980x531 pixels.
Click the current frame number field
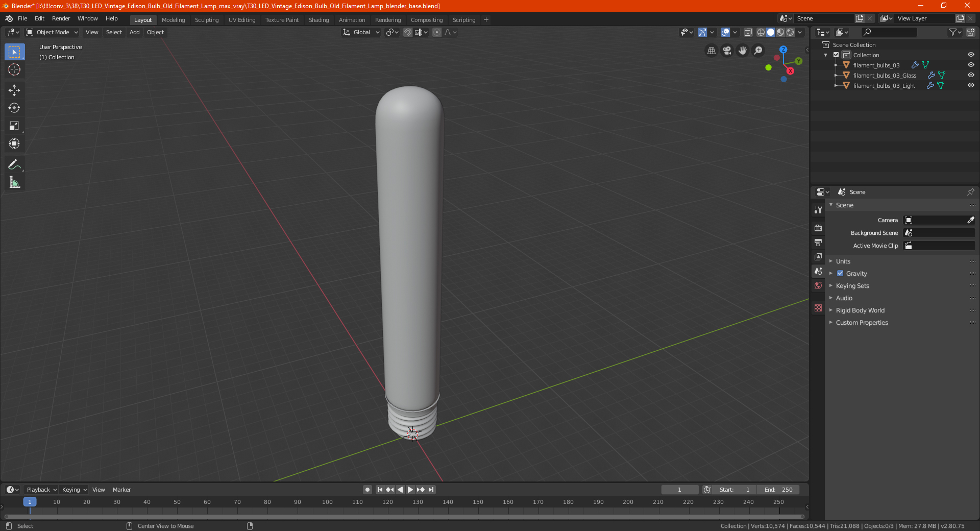coord(680,490)
